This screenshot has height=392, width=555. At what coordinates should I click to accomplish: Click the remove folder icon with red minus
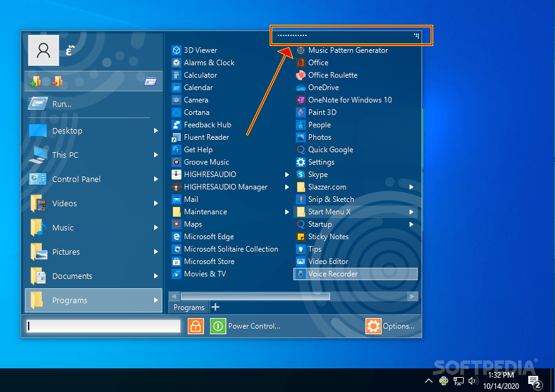pos(57,81)
